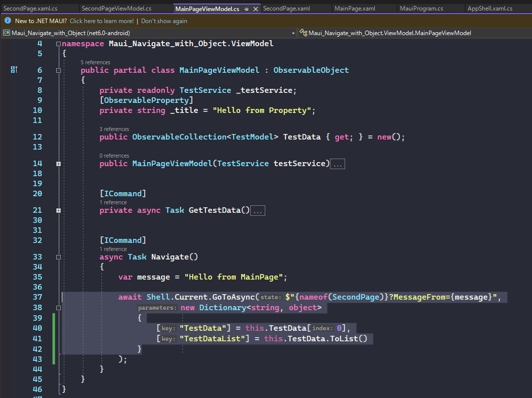Open the '5 references' CodeLens above the class
Viewport: 532px width, 398px height.
95,62
